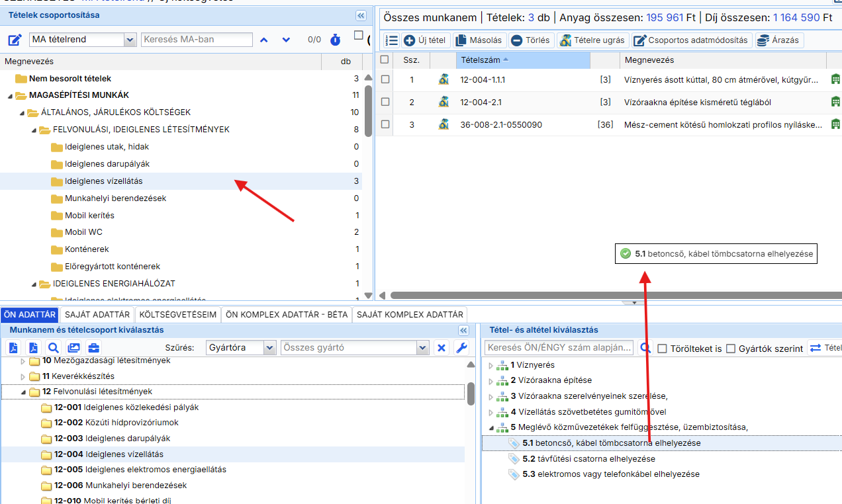Open the MA tételrend dropdown
Image resolution: width=842 pixels, height=504 pixels.
[x=130, y=40]
